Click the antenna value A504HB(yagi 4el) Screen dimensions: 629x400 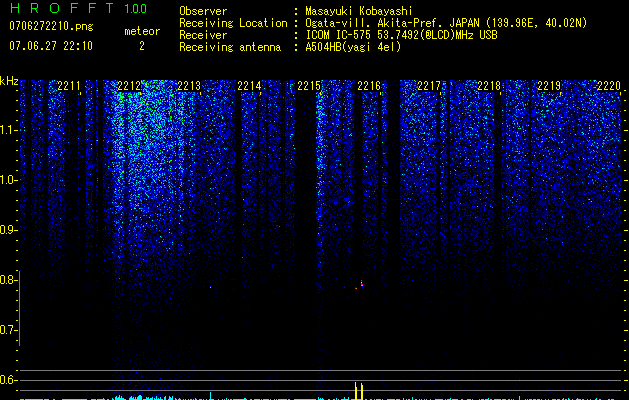pos(353,47)
